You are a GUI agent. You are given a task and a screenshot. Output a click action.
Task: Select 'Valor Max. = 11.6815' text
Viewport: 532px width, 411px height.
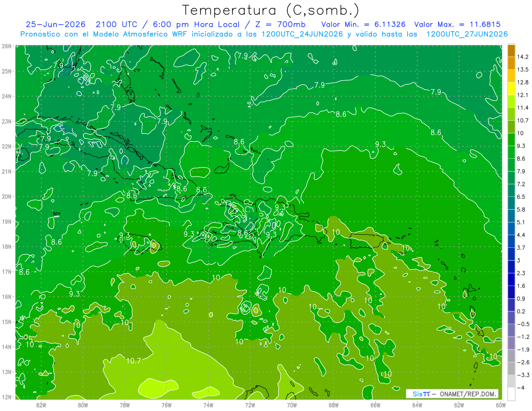point(458,24)
